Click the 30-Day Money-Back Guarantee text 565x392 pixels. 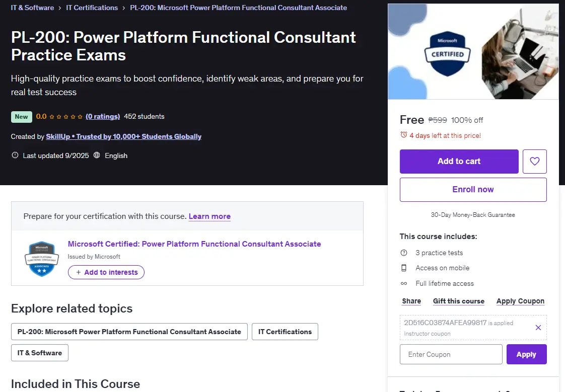(473, 215)
